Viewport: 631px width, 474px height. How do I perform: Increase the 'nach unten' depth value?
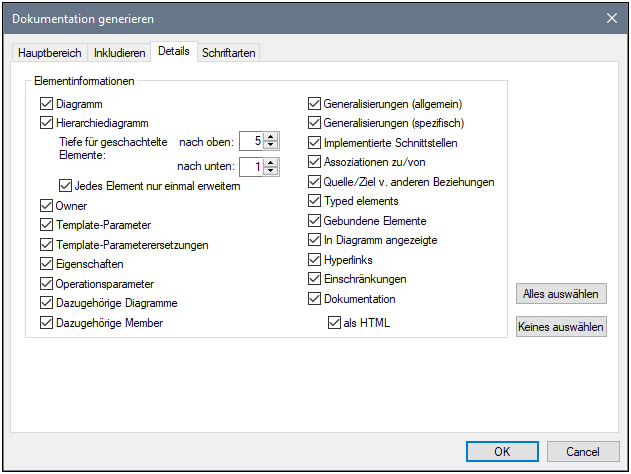click(270, 161)
